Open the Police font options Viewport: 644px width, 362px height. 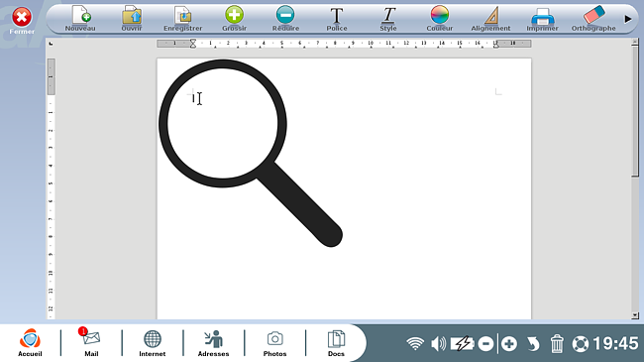(337, 19)
